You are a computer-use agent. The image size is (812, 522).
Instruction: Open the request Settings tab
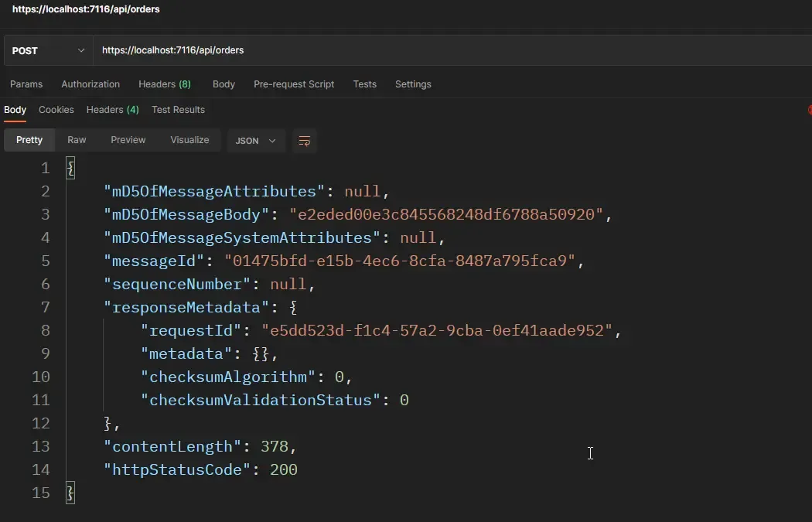tap(412, 84)
